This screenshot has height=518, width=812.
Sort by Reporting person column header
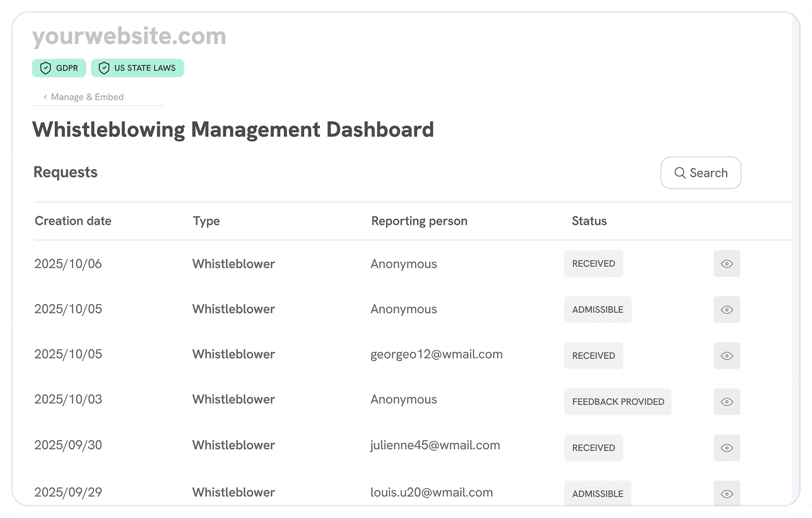point(419,221)
